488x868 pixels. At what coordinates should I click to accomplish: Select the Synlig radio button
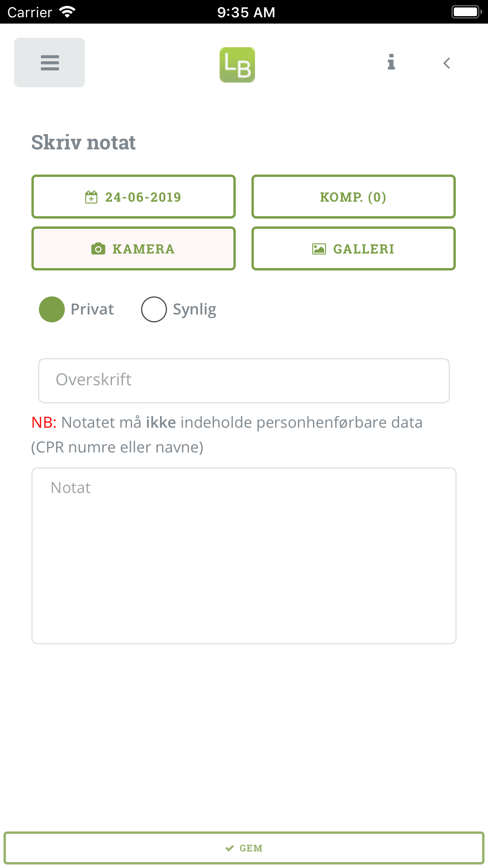(x=154, y=309)
